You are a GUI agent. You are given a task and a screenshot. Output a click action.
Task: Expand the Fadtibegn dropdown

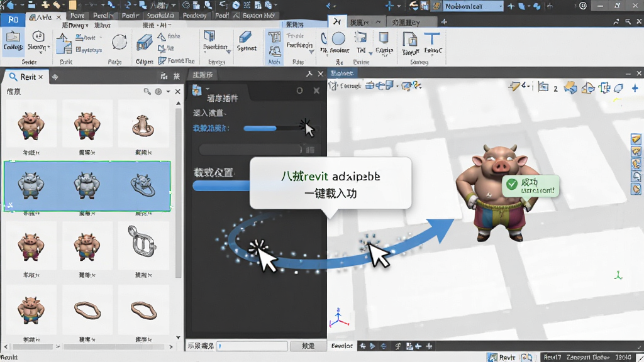tap(311, 52)
